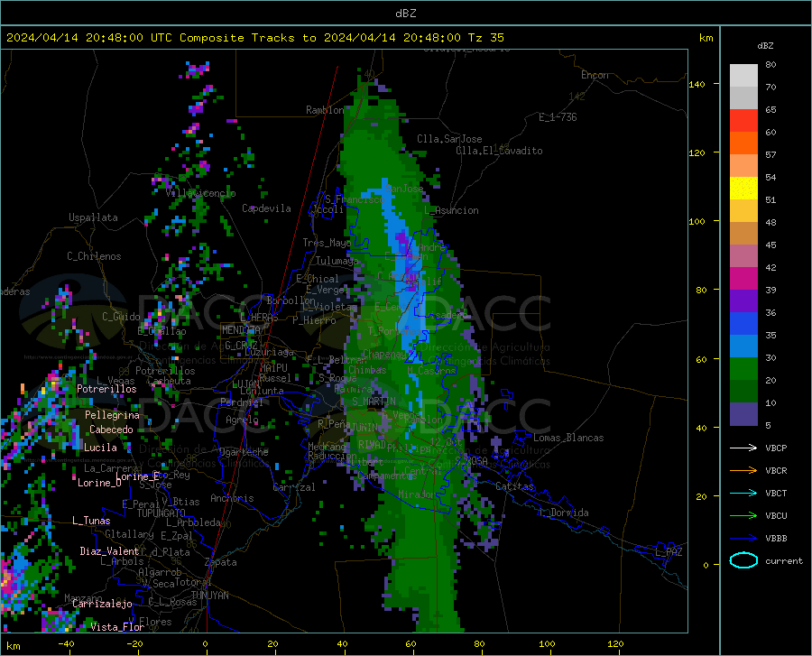
Task: Click the 'Cabecedo' place label
Action: tap(111, 430)
